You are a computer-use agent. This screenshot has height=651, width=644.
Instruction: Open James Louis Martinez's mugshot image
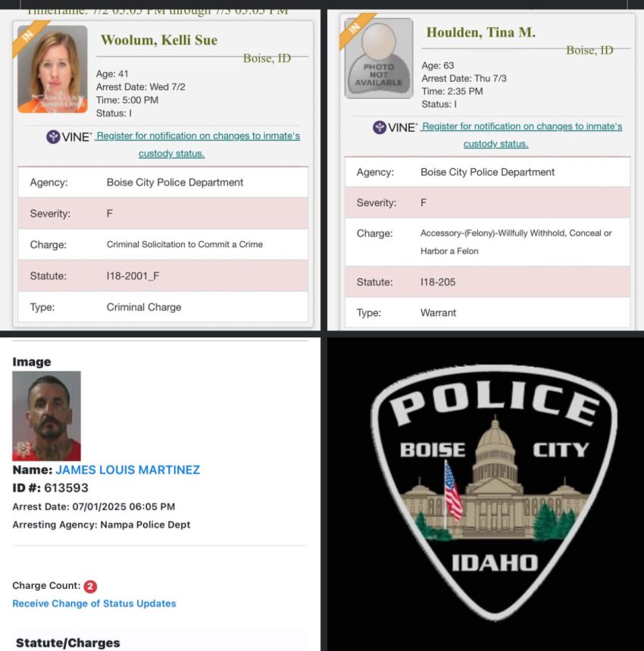coord(46,416)
